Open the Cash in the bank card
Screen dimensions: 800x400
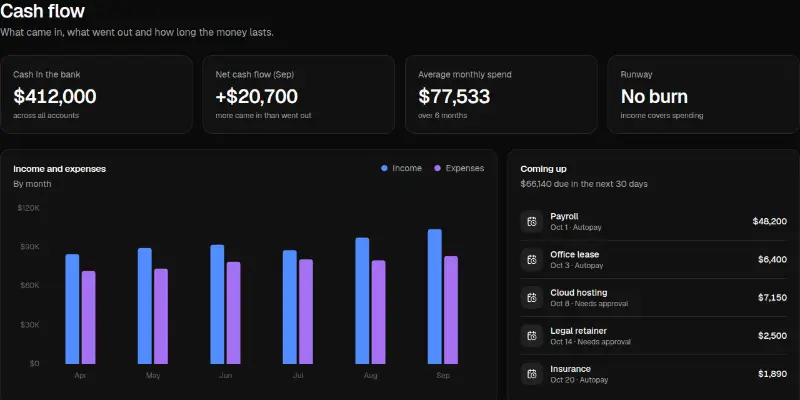pyautogui.click(x=96, y=94)
